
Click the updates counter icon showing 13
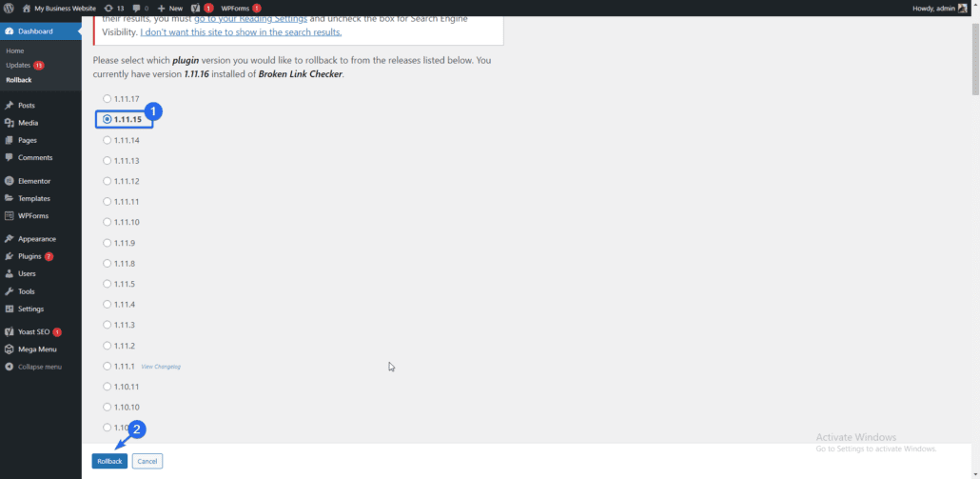click(108, 9)
